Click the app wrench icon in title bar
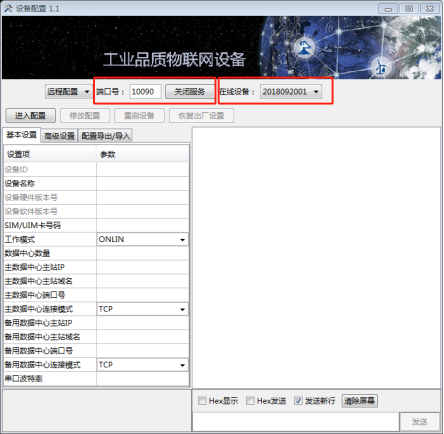Viewport: 444px width, 434px height. click(x=8, y=8)
